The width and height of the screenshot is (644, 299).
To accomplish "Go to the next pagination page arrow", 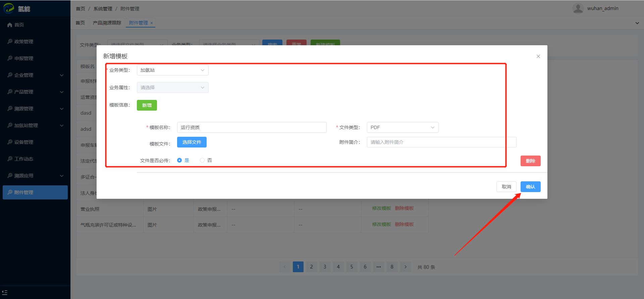I will tap(406, 267).
